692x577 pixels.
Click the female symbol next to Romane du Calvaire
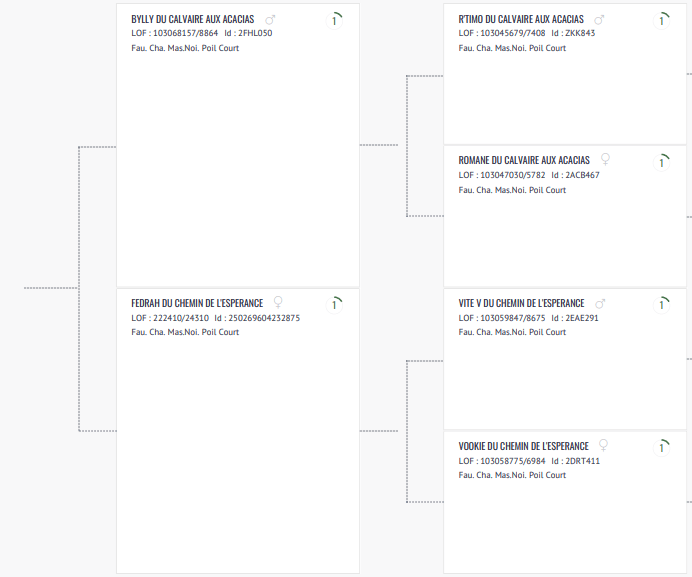(605, 160)
